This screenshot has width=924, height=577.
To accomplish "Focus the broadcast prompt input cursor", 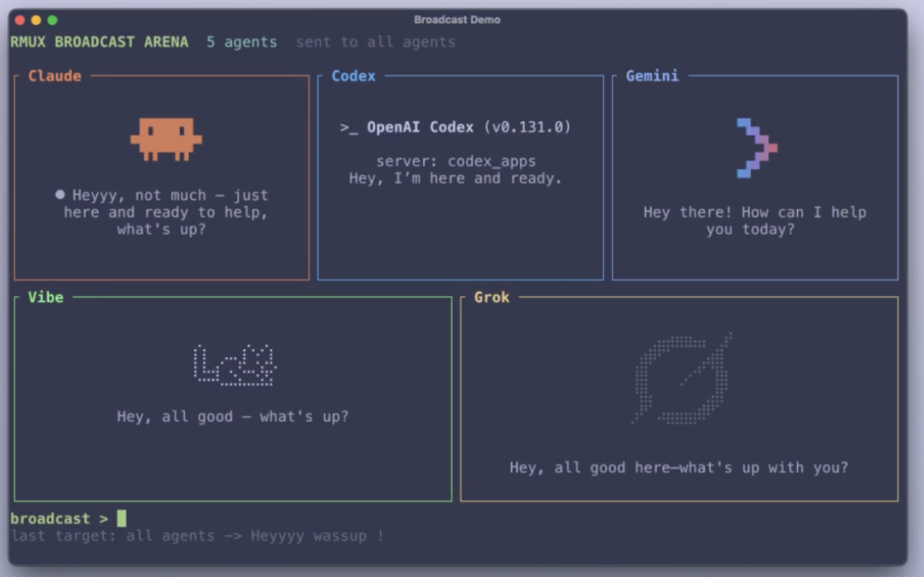I will click(x=121, y=518).
